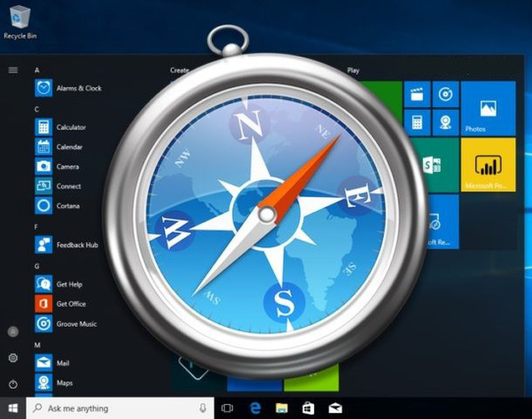
Task: Click the Groove Music label
Action: 76,323
